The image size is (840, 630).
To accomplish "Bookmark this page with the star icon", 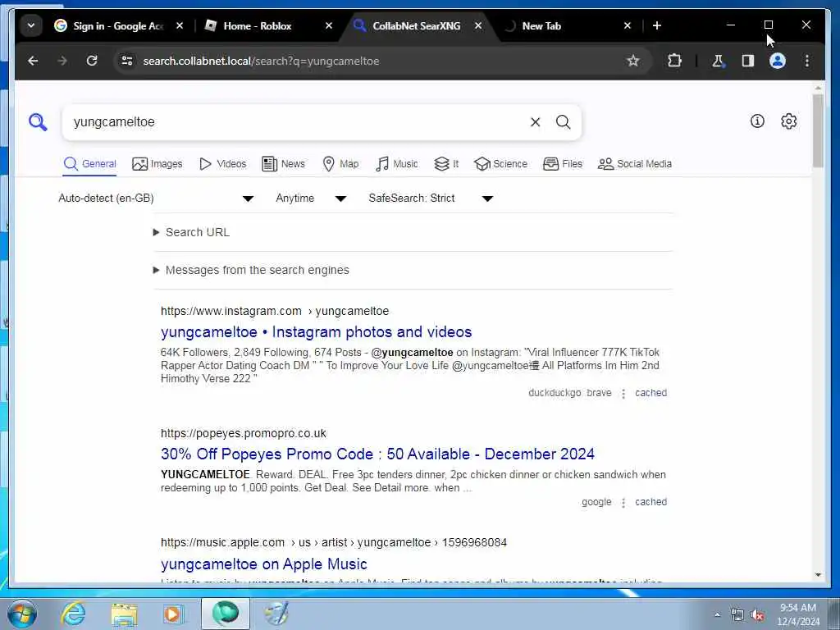I will tap(632, 61).
